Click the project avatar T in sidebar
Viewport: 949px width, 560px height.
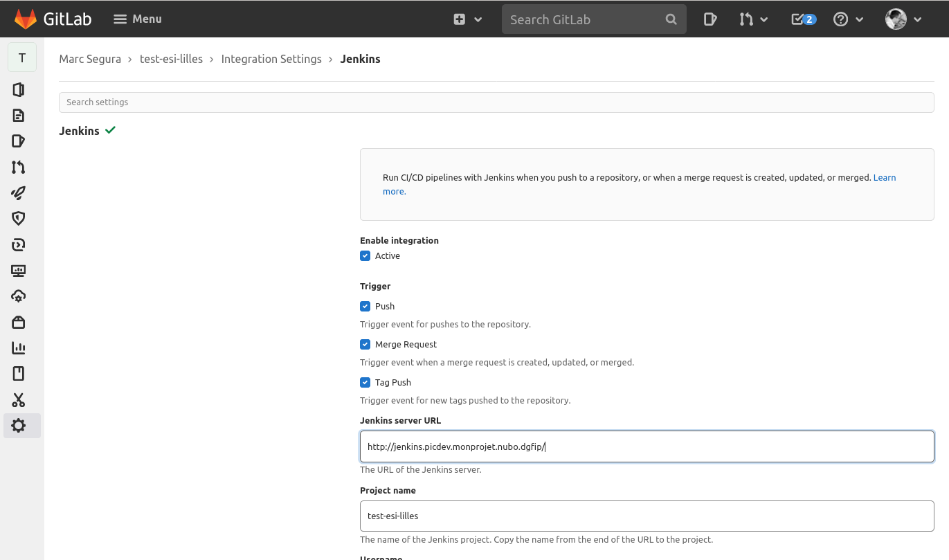click(x=22, y=57)
